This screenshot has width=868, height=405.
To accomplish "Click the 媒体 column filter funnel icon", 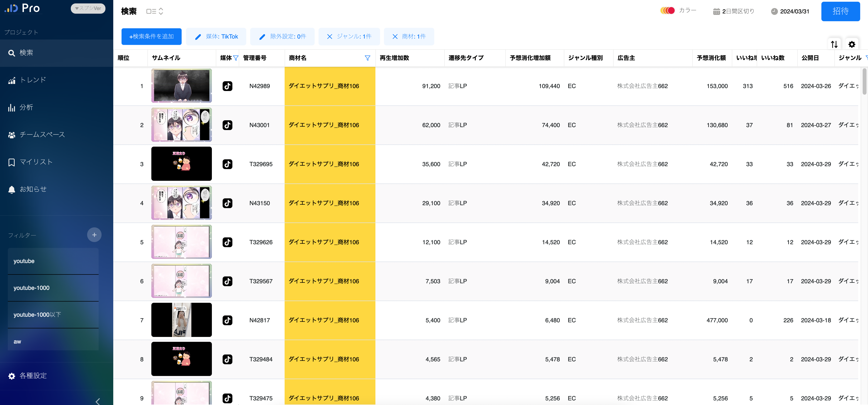I will 236,58.
